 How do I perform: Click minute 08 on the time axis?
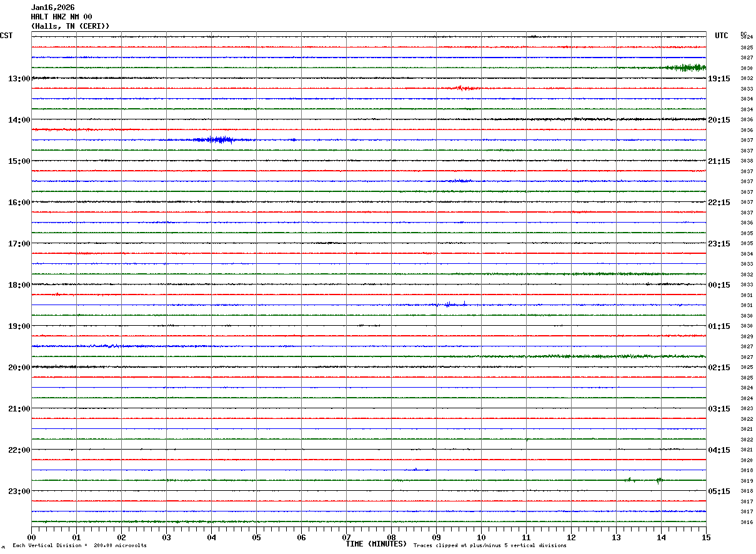pos(391,537)
